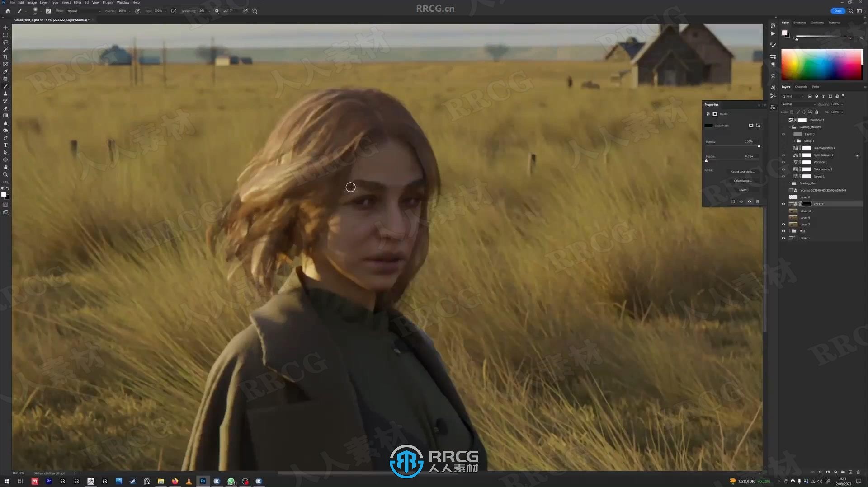Delete mask trash icon in Properties
This screenshot has width=868, height=487.
click(758, 201)
